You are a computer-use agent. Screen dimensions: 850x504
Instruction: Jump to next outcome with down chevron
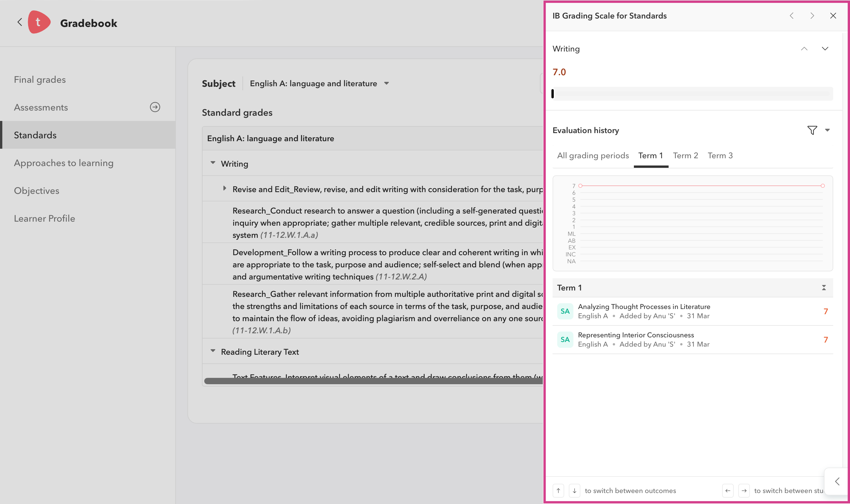pos(825,49)
